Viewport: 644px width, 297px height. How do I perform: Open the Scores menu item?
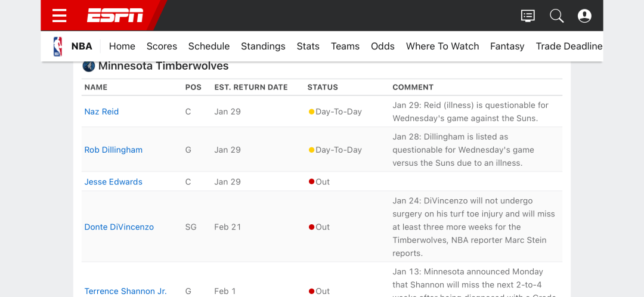tap(162, 47)
